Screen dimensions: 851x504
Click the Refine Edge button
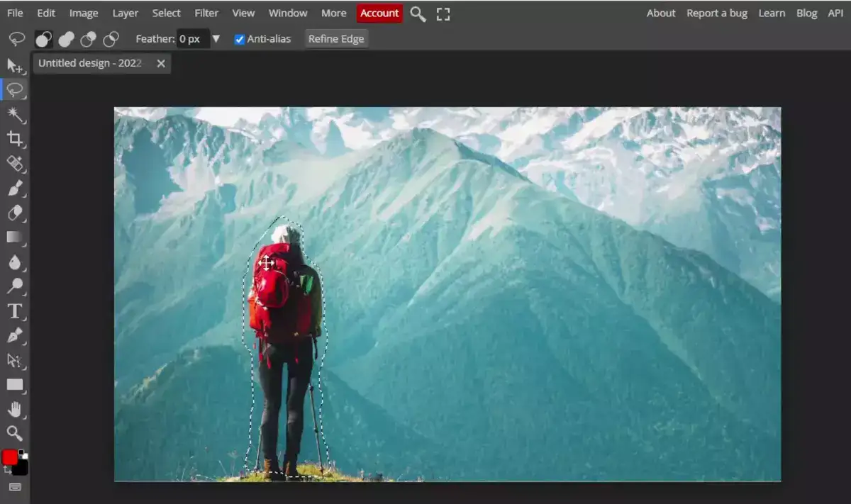(336, 39)
